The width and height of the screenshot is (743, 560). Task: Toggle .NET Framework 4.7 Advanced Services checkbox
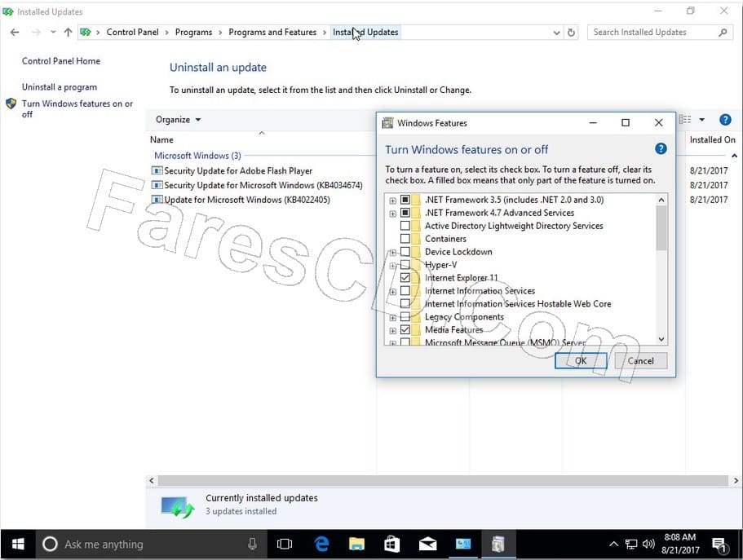coord(405,213)
